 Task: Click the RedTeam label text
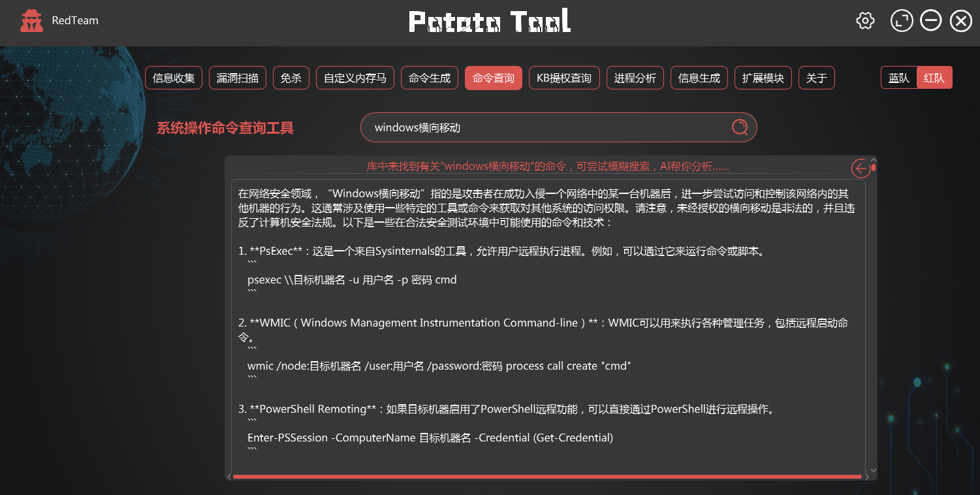click(75, 21)
